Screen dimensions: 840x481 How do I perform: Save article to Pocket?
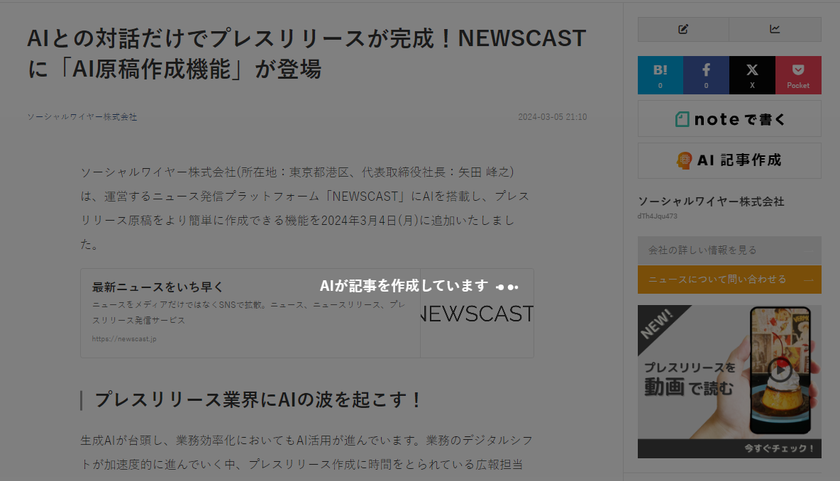tap(798, 75)
